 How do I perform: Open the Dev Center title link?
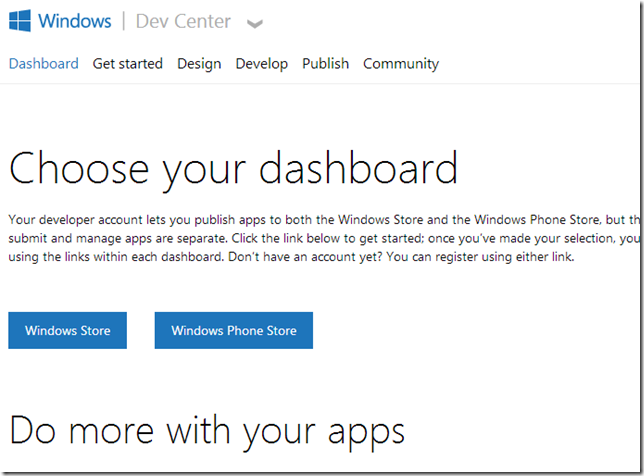[183, 21]
